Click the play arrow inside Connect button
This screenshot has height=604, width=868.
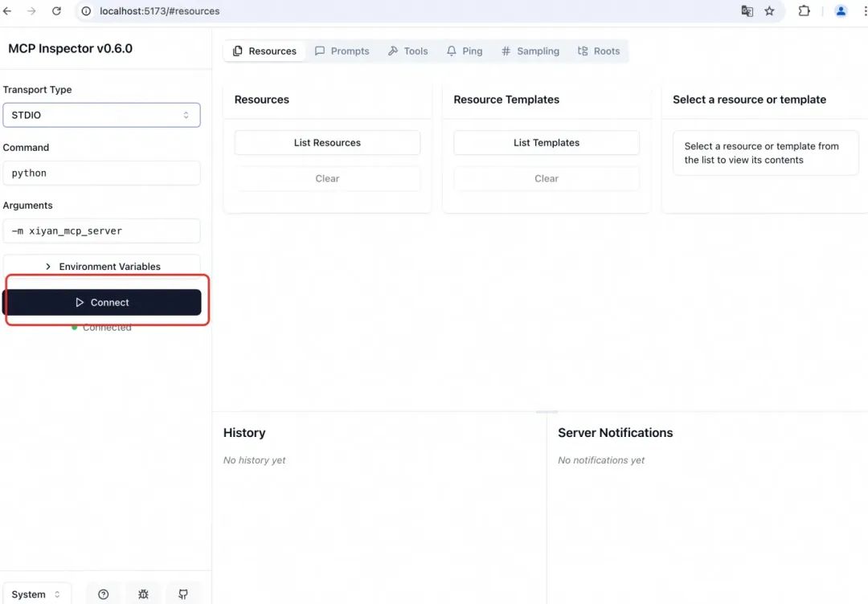pyautogui.click(x=80, y=302)
